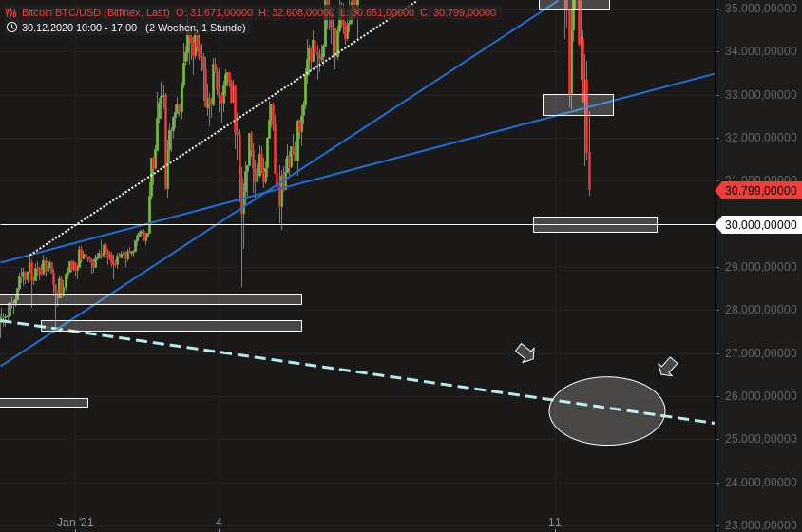Select the grey support box near 27.600
This screenshot has height=532, width=802.
(171, 326)
